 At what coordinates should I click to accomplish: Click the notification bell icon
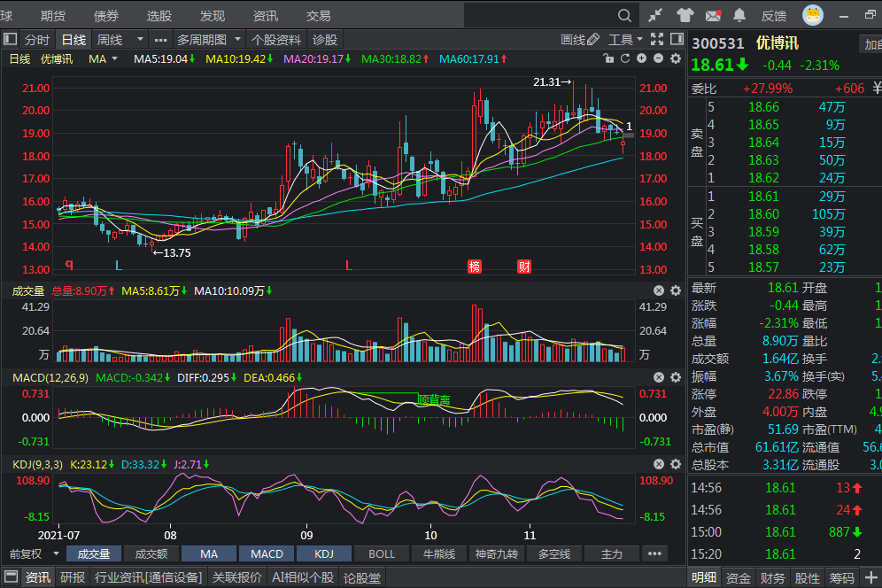(x=739, y=16)
